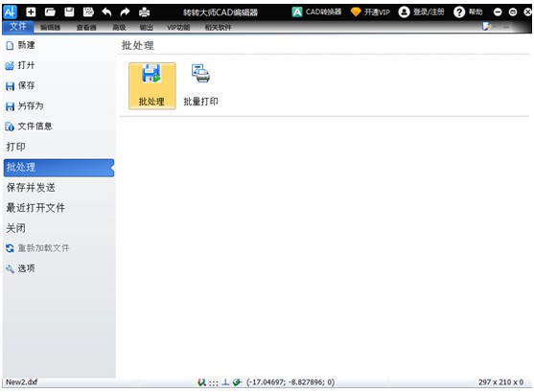The image size is (534, 392).
Task: Open 登录/注册 login
Action: pyautogui.click(x=422, y=12)
